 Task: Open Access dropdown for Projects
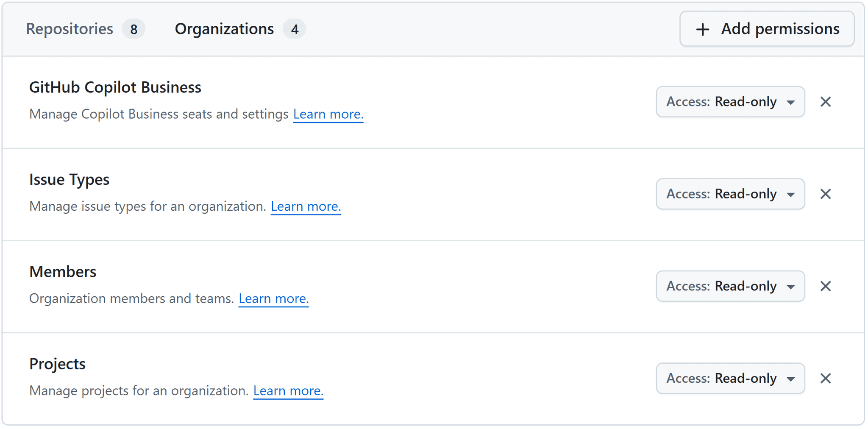point(730,378)
